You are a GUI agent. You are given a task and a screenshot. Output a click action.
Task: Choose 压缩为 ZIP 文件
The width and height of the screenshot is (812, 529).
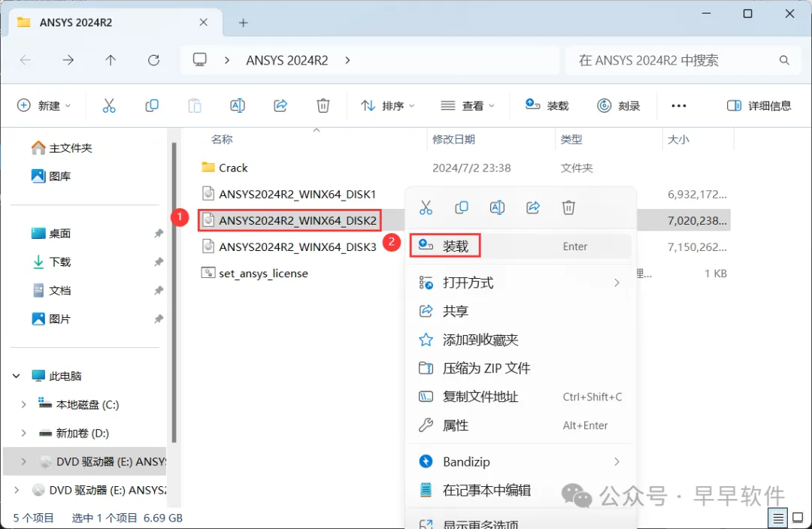tap(520, 368)
